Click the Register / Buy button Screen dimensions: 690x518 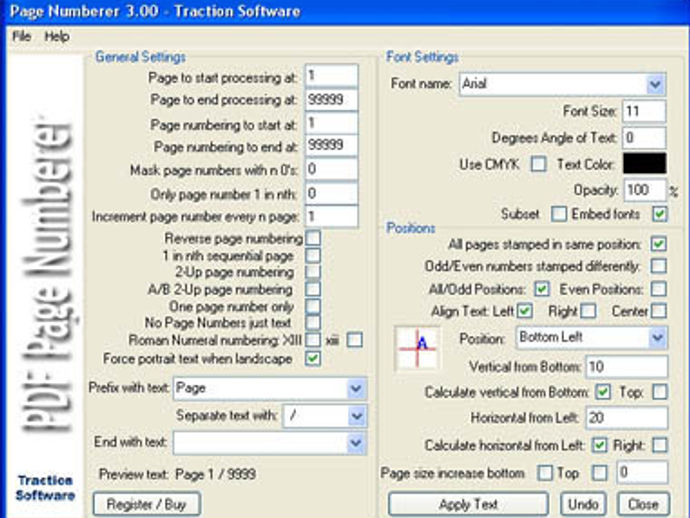(x=147, y=504)
